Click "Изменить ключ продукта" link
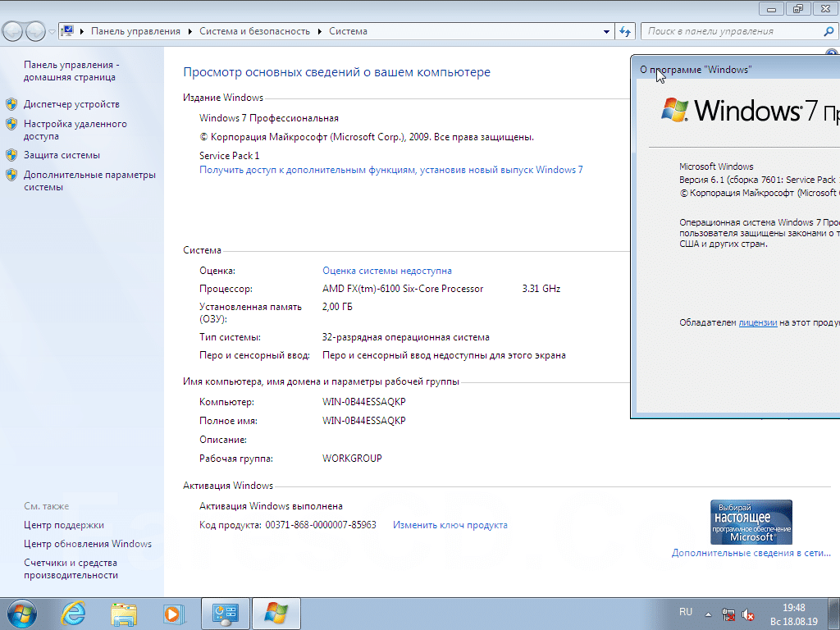 tap(450, 525)
